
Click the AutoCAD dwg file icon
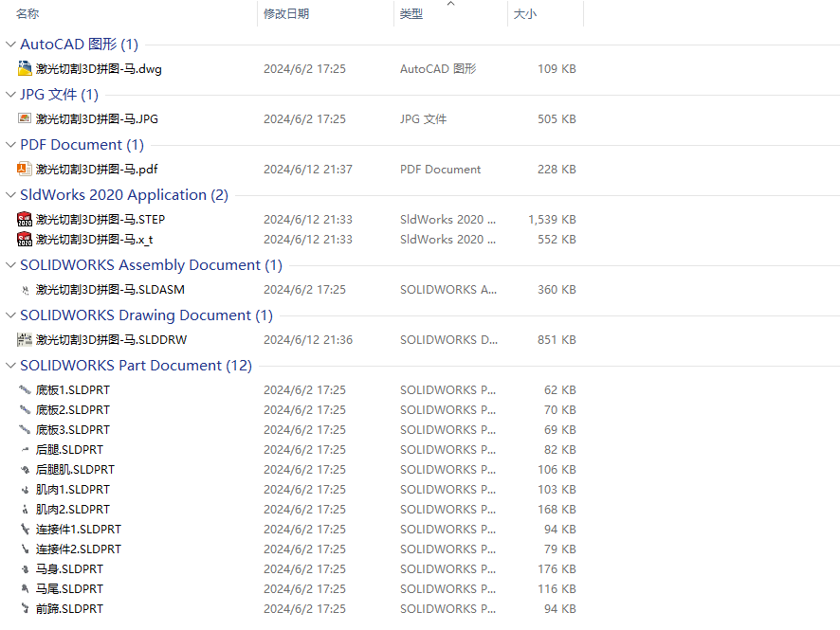(25, 68)
